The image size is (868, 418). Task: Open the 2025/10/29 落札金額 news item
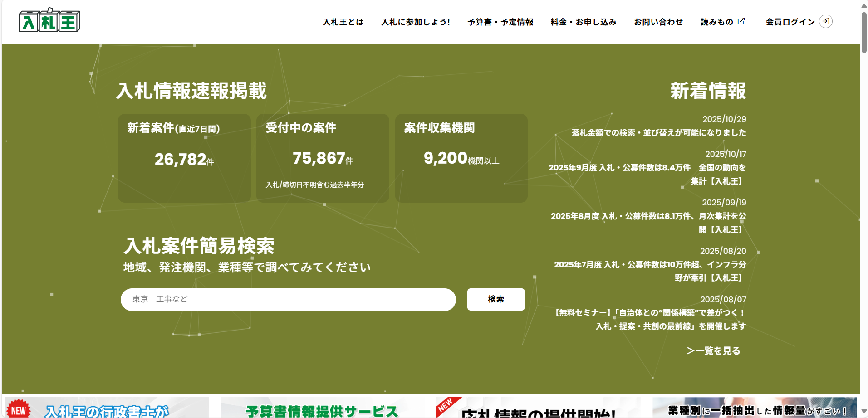click(658, 133)
